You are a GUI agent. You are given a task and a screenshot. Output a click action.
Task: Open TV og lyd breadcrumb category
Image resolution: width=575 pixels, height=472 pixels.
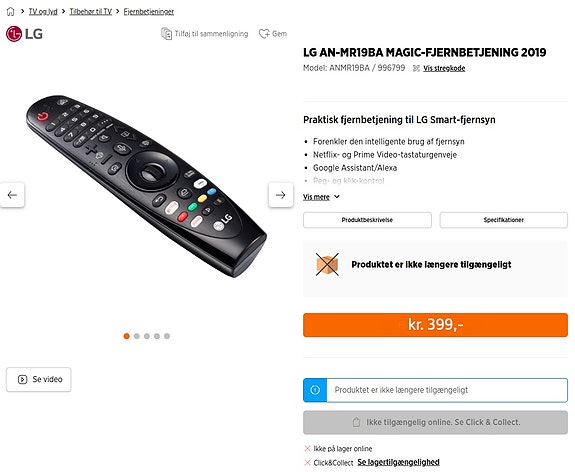click(x=43, y=12)
